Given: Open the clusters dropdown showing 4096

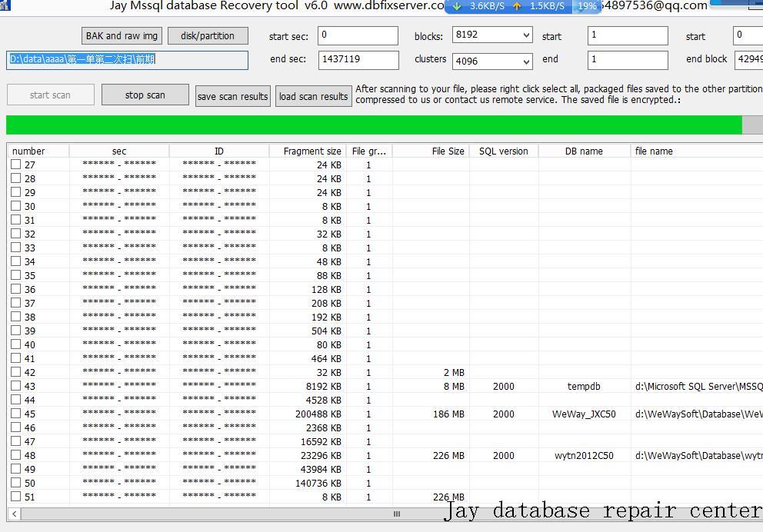Looking at the screenshot, I should pyautogui.click(x=492, y=62).
